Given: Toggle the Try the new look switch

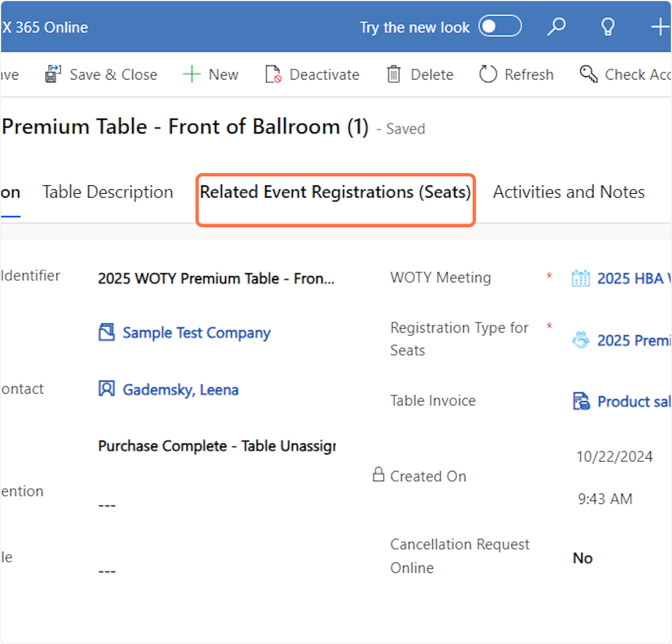Looking at the screenshot, I should pos(500,26).
